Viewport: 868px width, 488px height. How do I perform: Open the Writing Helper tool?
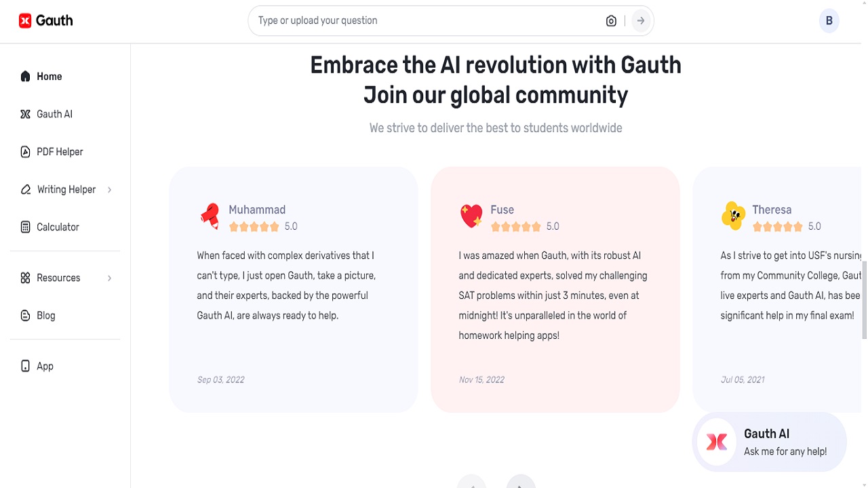tap(66, 189)
